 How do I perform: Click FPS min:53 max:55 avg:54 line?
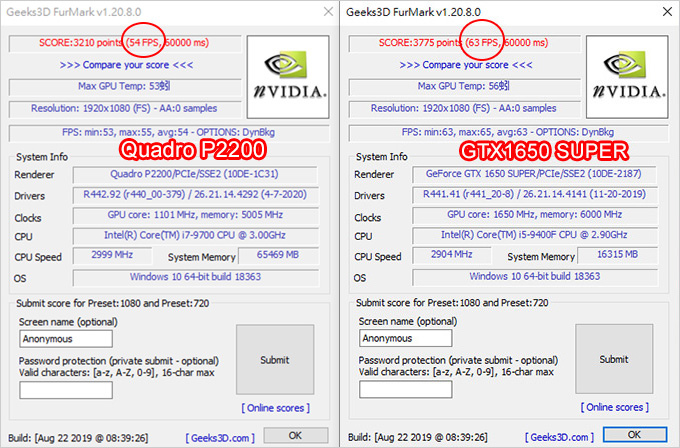pyautogui.click(x=169, y=133)
